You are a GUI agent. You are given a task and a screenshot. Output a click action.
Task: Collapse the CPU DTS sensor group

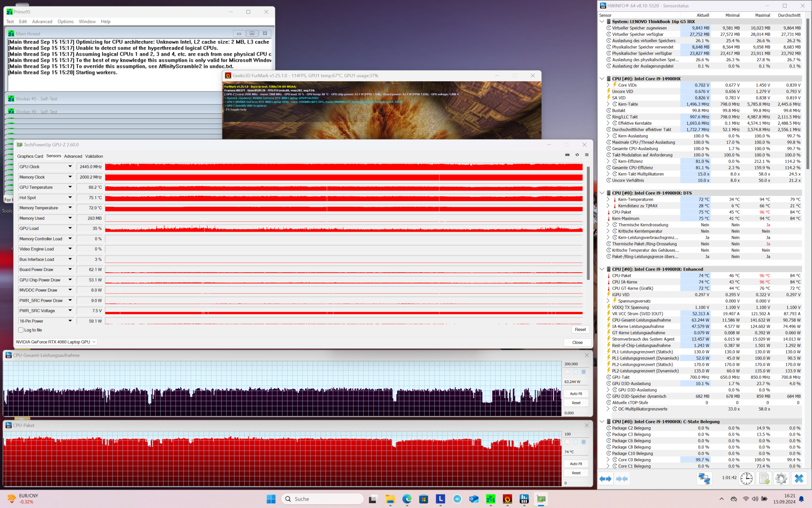(602, 193)
